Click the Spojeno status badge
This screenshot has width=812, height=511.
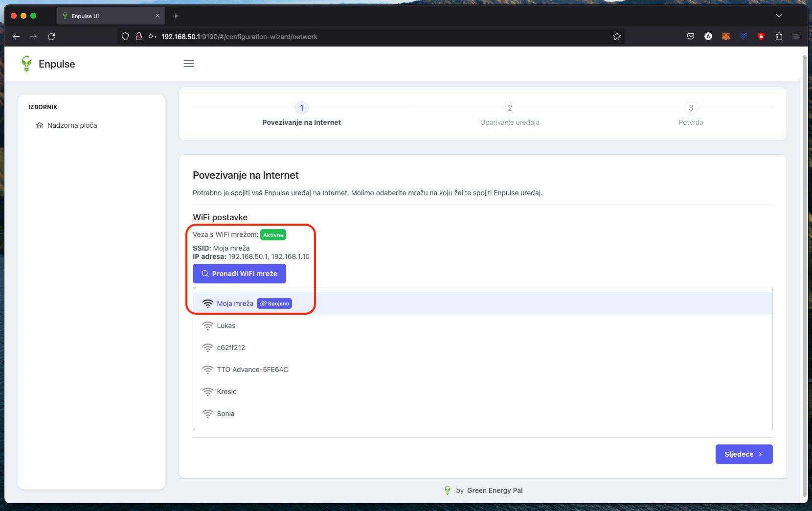[x=274, y=303]
